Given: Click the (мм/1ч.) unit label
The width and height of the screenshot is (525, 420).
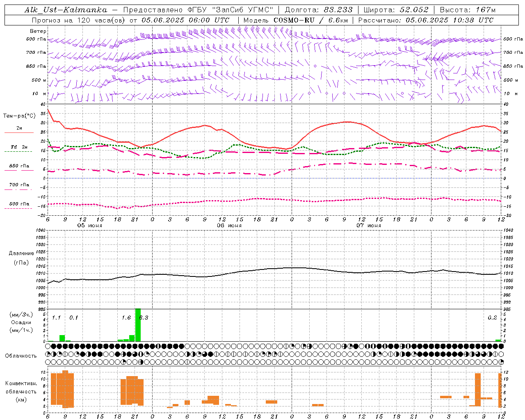Looking at the screenshot, I should coord(21,330).
